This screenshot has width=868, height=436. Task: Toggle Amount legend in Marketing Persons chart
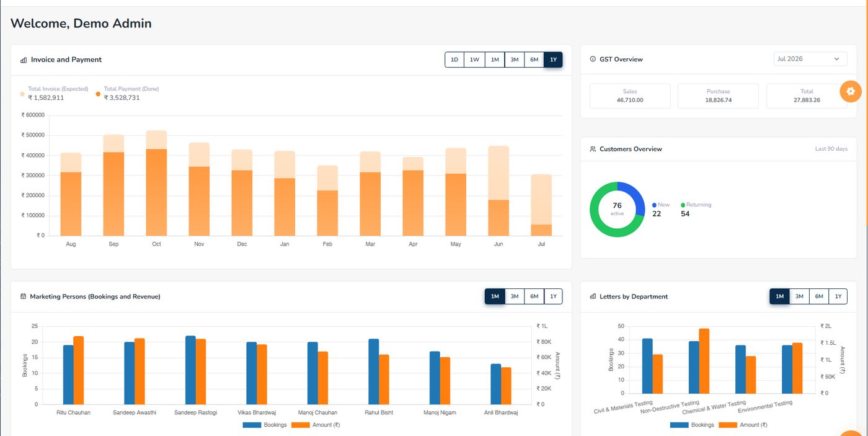[316, 425]
